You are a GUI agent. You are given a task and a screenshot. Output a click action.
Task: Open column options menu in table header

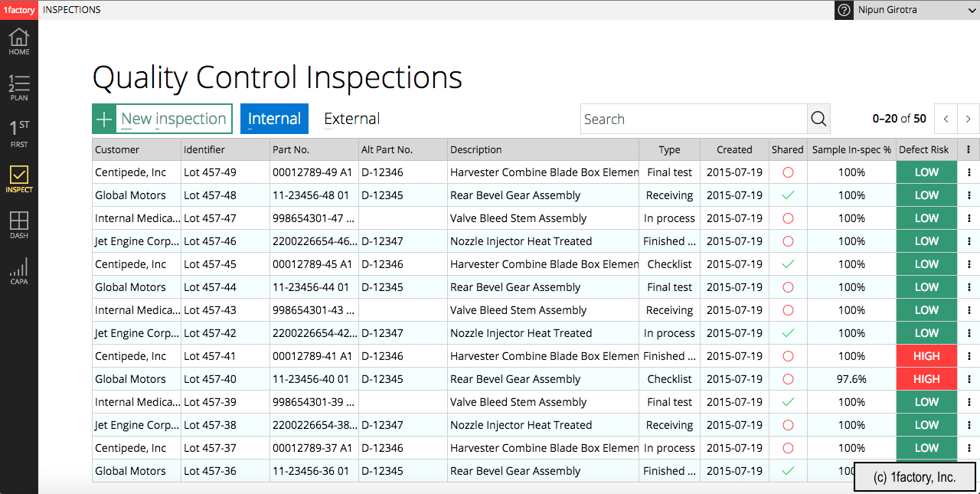[969, 149]
